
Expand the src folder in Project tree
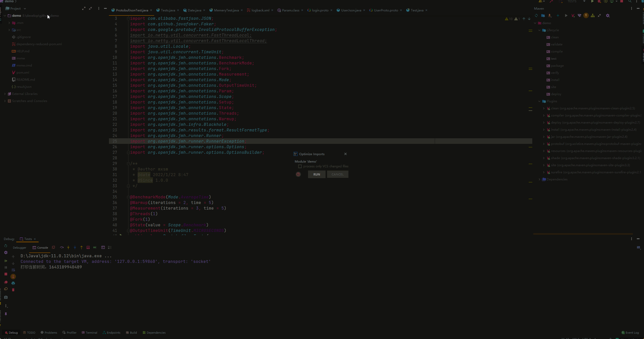[x=9, y=30]
